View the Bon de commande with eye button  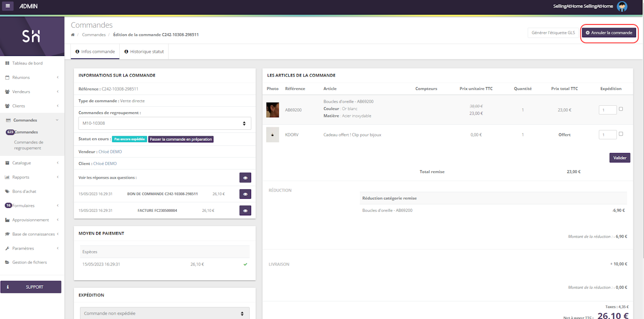pos(245,194)
